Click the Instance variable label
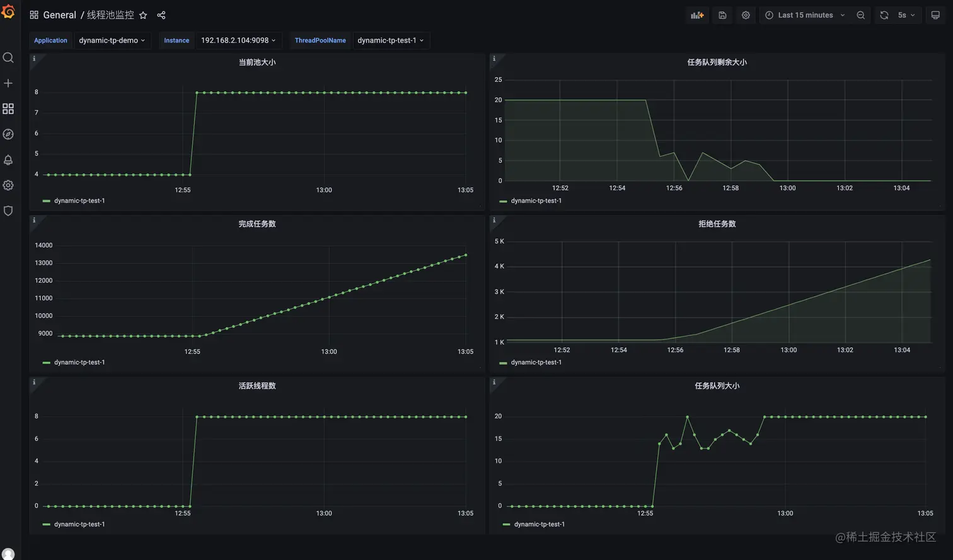The width and height of the screenshot is (953, 560). [176, 40]
